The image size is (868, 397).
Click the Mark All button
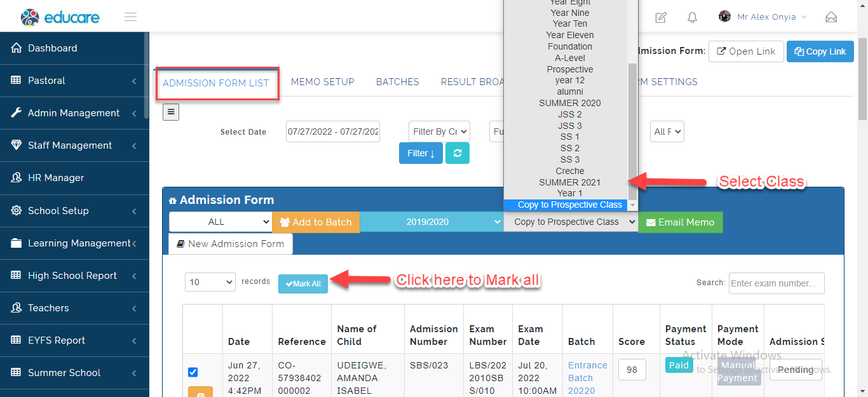(303, 284)
